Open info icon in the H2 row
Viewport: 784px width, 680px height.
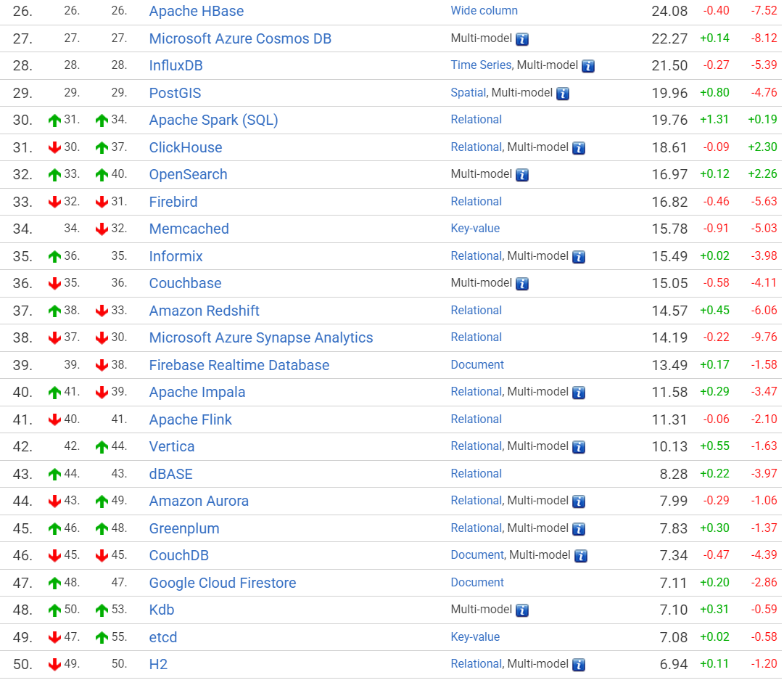pos(579,665)
